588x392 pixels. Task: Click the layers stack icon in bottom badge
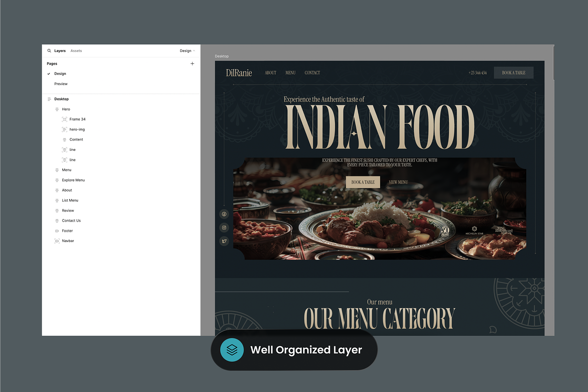(x=232, y=350)
